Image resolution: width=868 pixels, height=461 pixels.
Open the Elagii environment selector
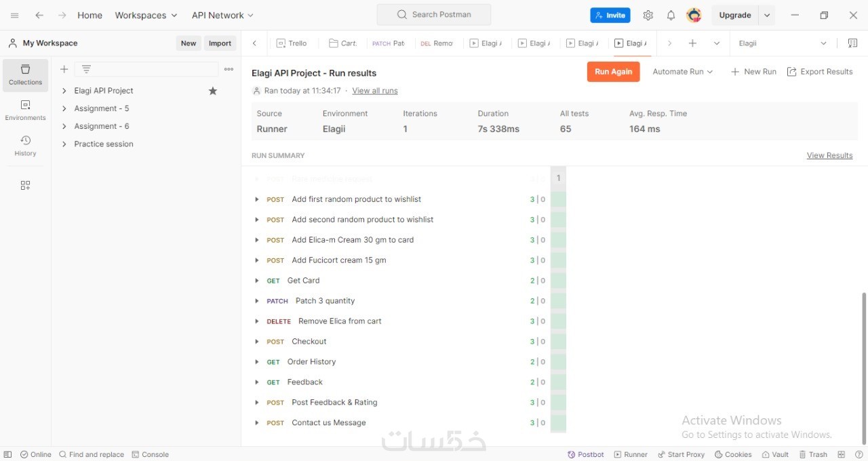coord(783,43)
